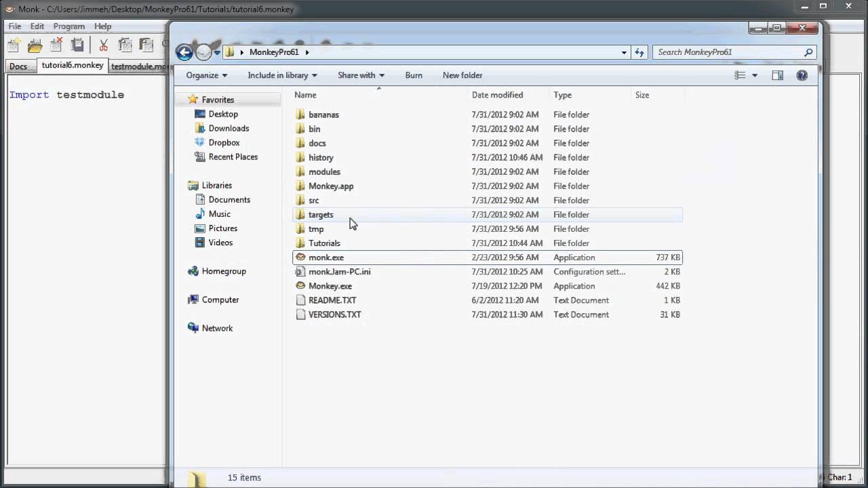Click the Paste icon in Monk toolbar

pos(146,45)
